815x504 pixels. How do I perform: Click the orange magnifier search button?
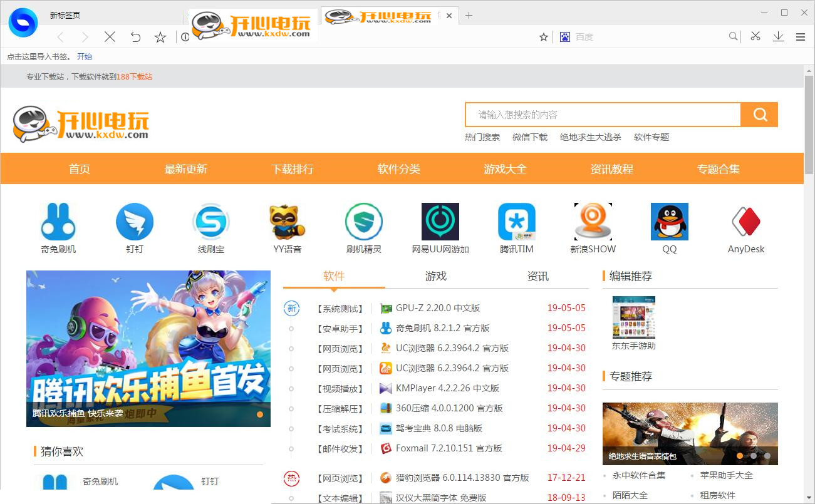[759, 115]
